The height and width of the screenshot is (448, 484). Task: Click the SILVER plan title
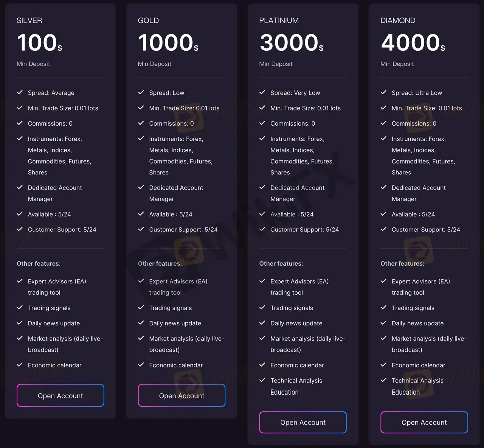[x=29, y=20]
